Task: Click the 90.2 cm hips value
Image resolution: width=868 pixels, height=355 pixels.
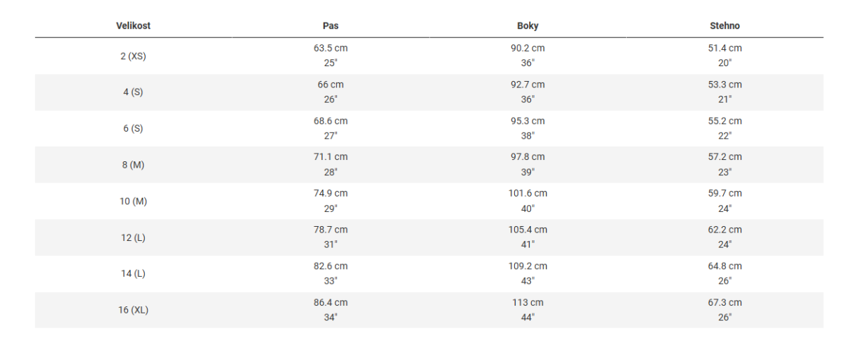Action: coord(528,49)
